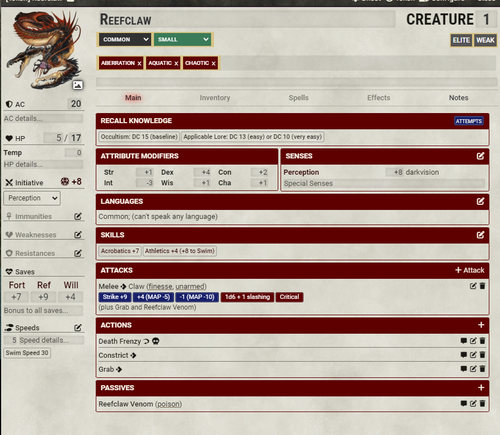This screenshot has height=435, width=500.
Task: Send Grab action to chat
Action: click(463, 369)
